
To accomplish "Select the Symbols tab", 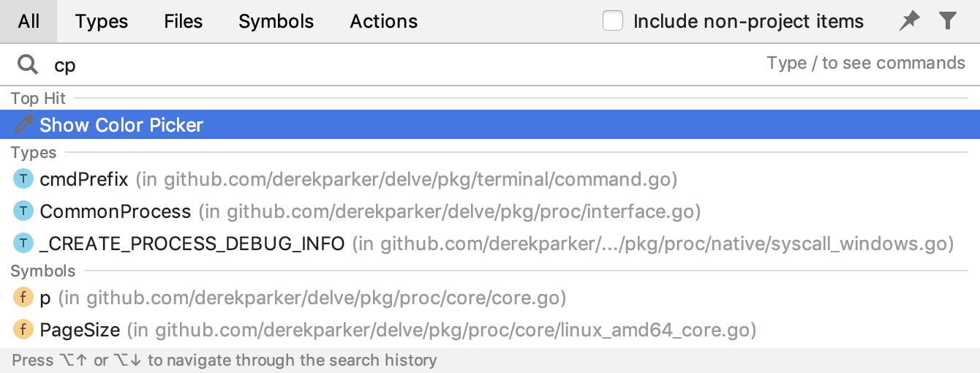I will click(276, 21).
